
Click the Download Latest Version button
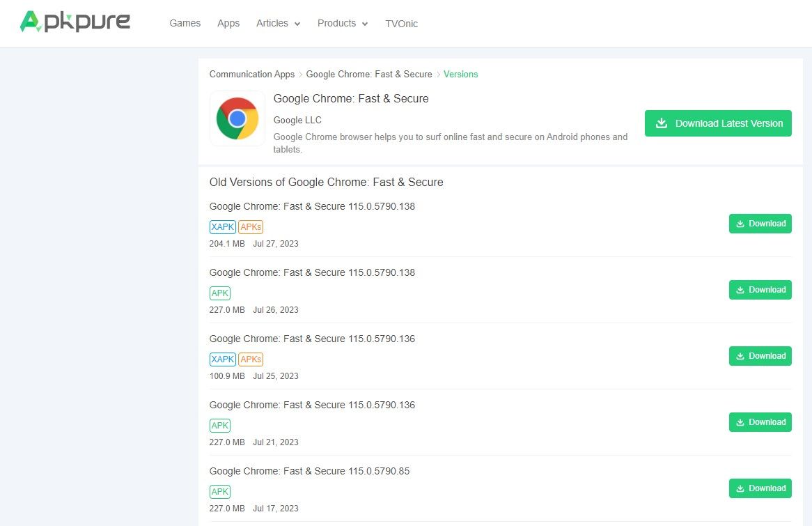[718, 123]
